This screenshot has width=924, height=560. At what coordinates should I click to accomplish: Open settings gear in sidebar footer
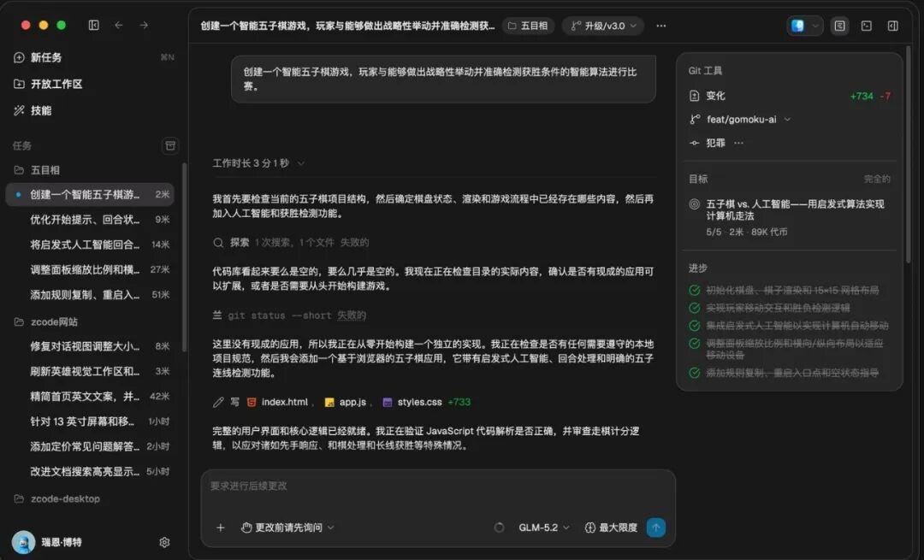[x=164, y=542]
